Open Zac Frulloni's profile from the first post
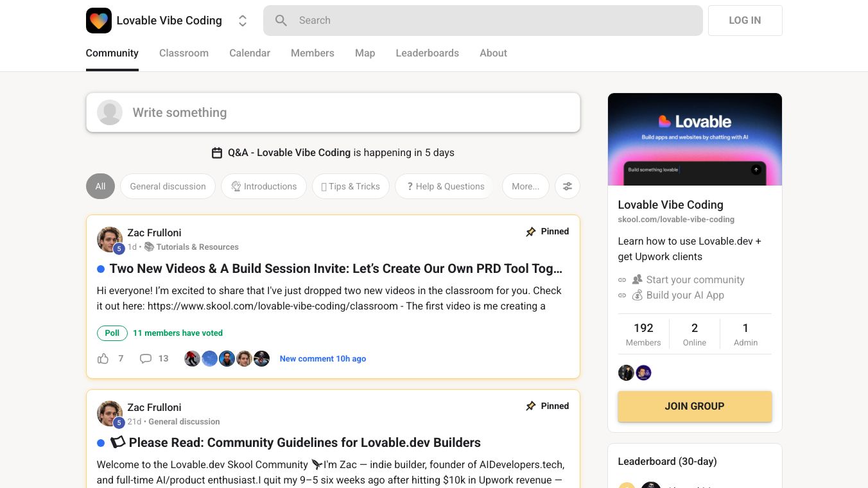 click(x=154, y=232)
